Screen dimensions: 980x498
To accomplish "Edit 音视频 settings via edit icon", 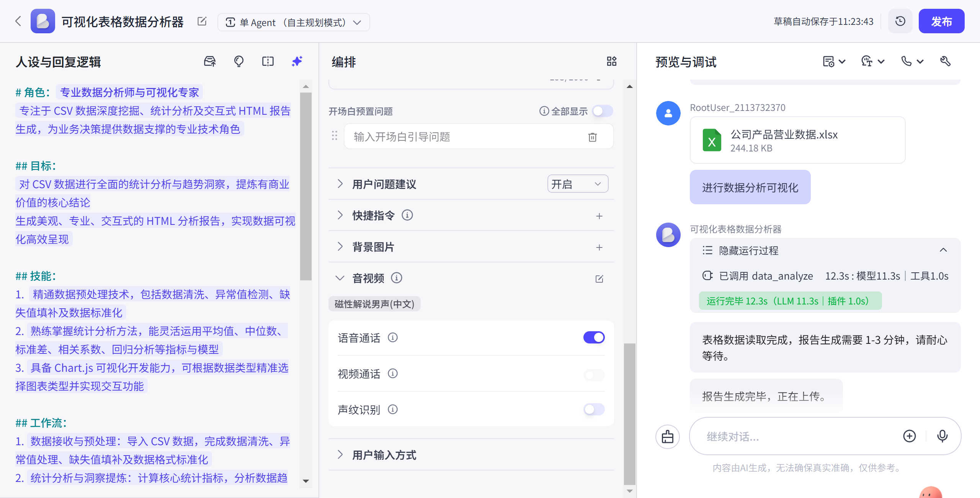I will (x=599, y=279).
